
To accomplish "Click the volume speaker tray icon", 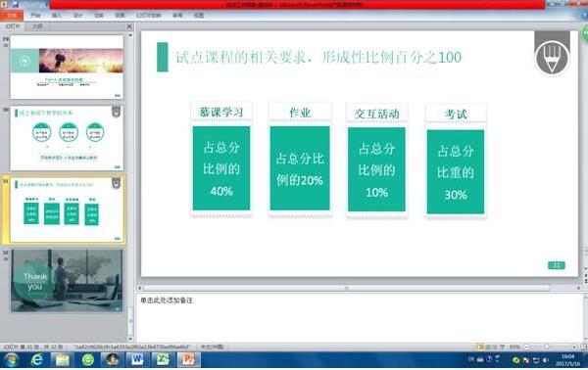I will pyautogui.click(x=546, y=360).
